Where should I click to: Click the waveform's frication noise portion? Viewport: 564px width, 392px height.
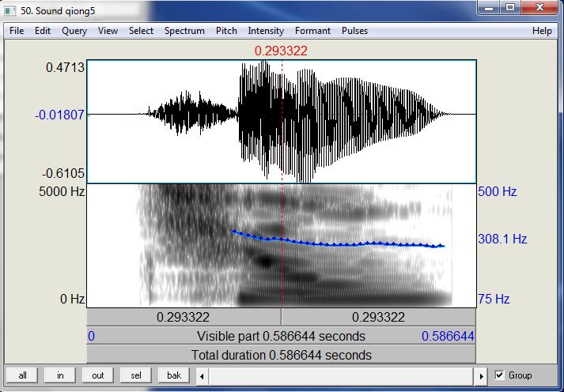pyautogui.click(x=192, y=113)
